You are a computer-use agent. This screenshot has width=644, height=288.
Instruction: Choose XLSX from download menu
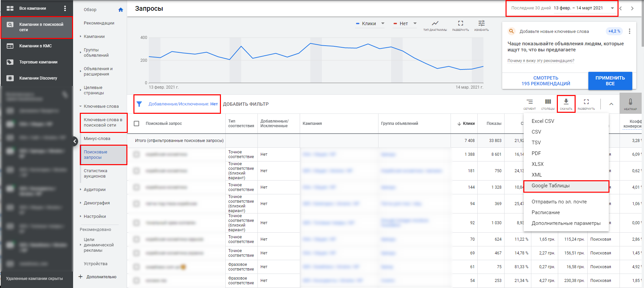[566, 164]
